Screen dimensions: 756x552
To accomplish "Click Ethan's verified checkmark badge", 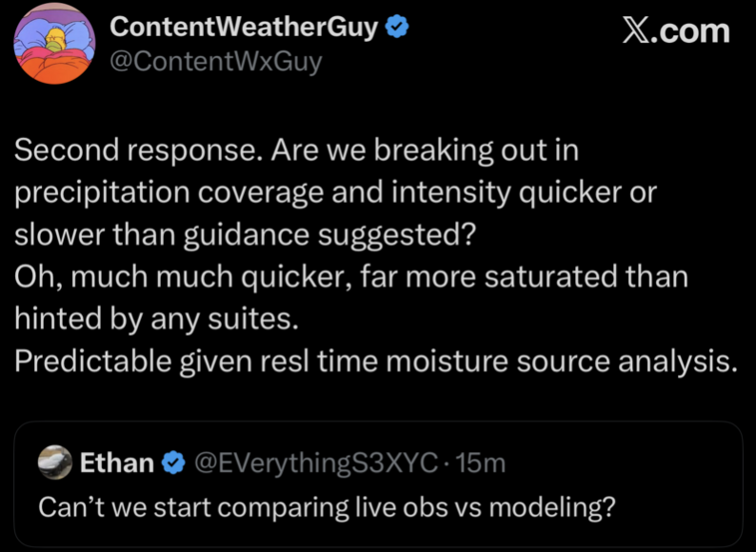I will [x=173, y=463].
